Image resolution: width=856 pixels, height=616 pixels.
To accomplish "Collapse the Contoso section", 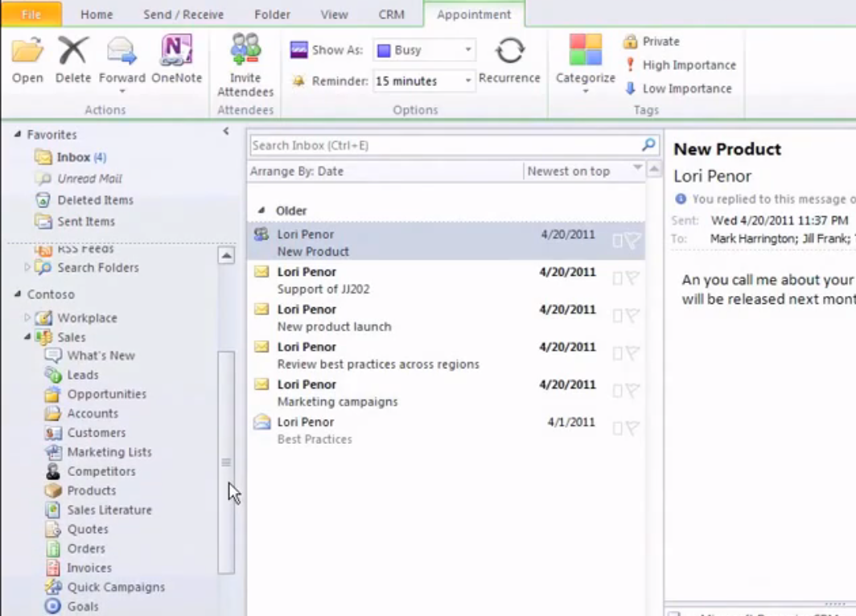I will 18,294.
